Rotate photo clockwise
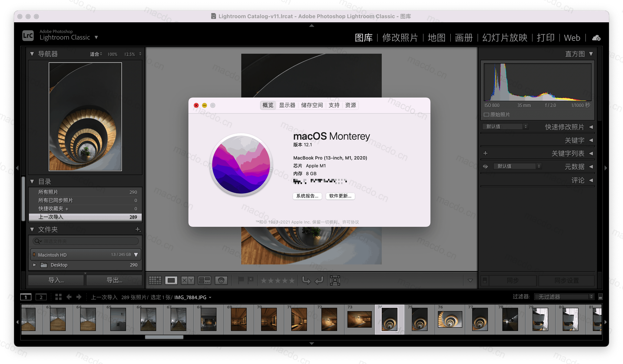The height and width of the screenshot is (364, 623). pyautogui.click(x=319, y=280)
